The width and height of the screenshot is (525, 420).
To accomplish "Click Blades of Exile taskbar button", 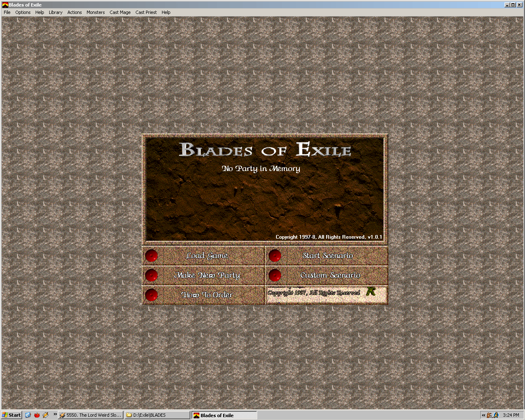I will point(224,415).
